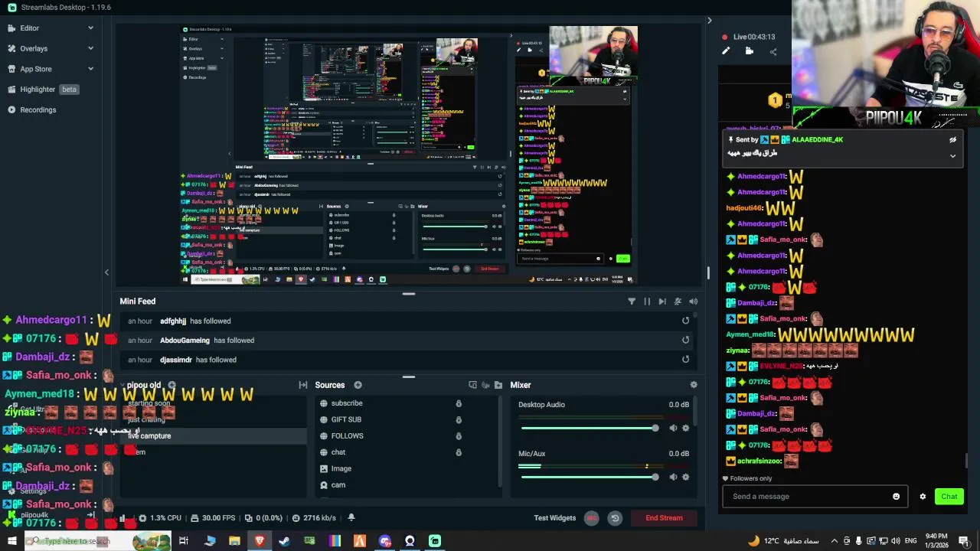Open Windows Start menu

pos(11,541)
